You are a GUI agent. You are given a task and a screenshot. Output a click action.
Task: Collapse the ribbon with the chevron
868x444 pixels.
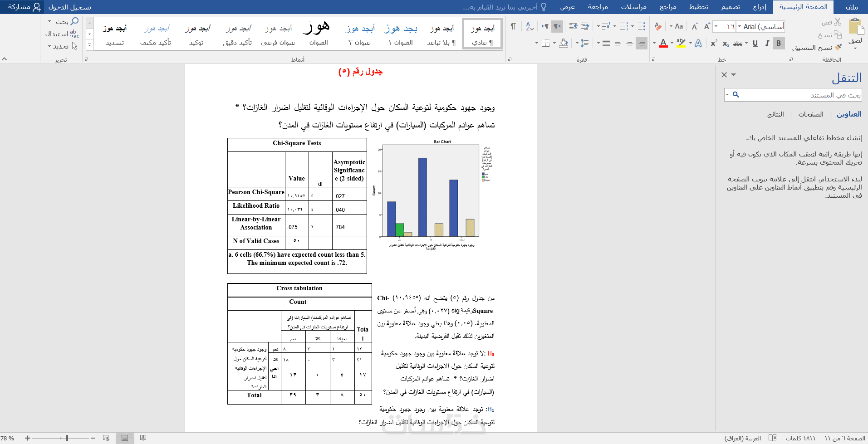4,59
